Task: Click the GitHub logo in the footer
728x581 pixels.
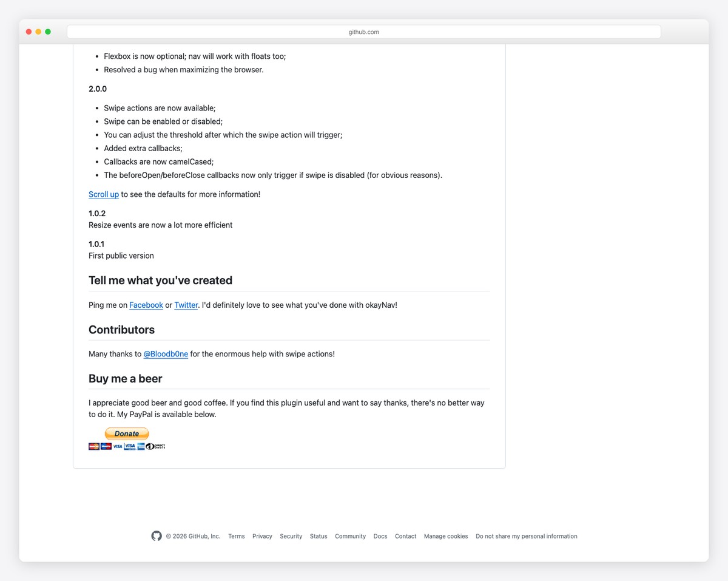Action: (x=157, y=536)
